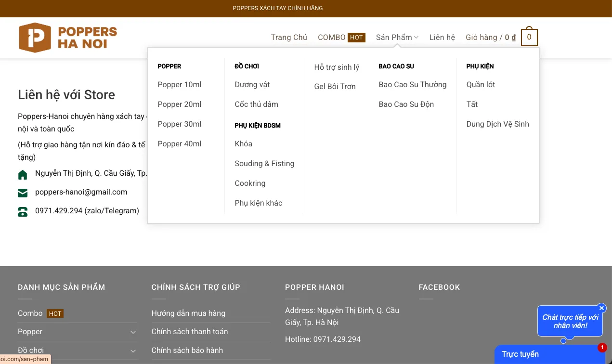Go to Trang Chủ page

(x=289, y=37)
